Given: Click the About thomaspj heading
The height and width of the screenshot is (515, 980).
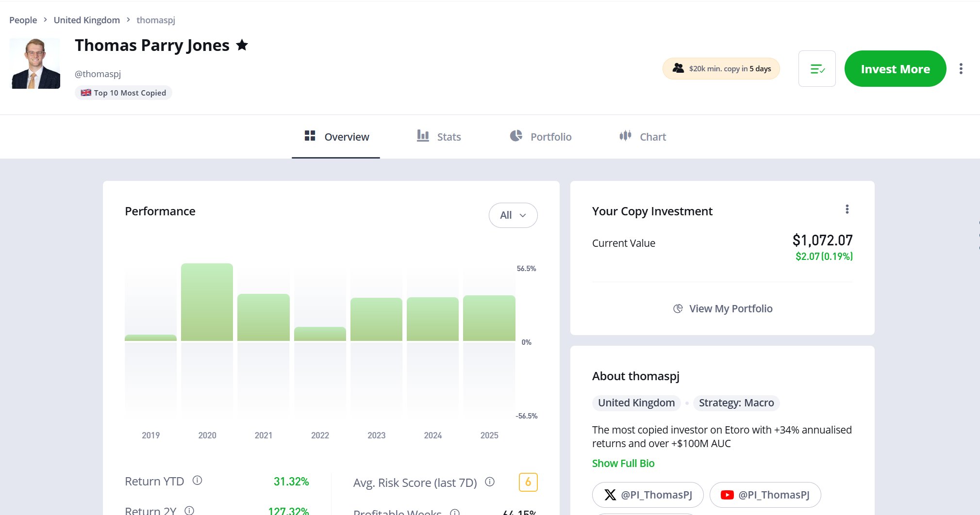Looking at the screenshot, I should 636,376.
